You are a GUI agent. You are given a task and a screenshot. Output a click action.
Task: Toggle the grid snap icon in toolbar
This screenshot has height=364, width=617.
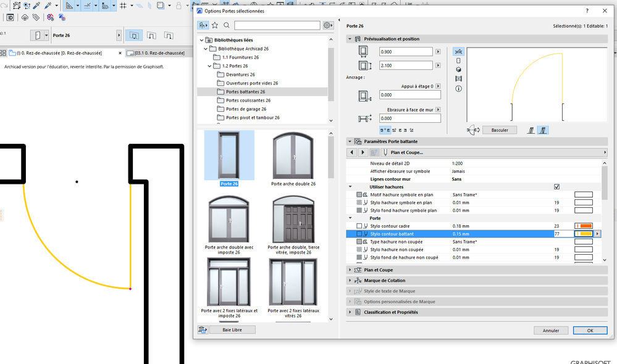click(x=123, y=6)
